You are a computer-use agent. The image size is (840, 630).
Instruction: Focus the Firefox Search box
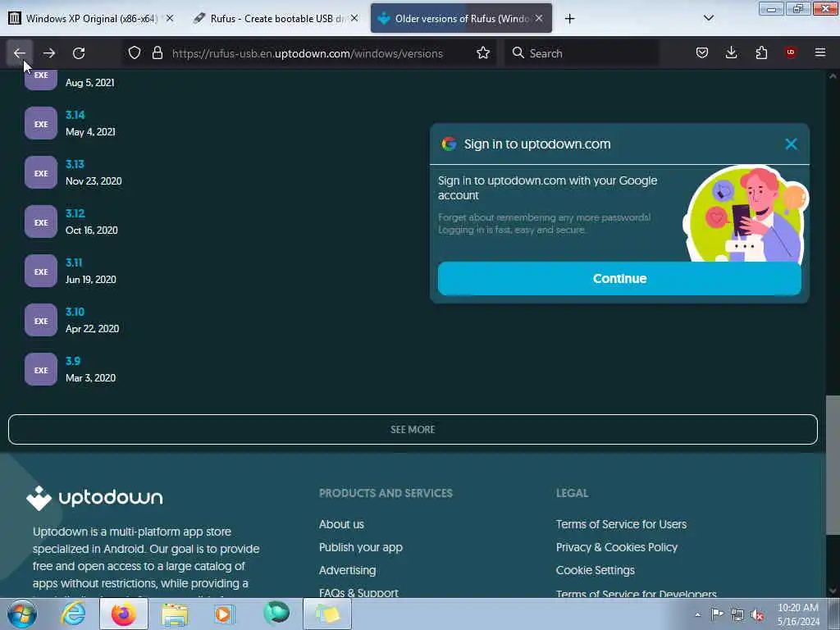pyautogui.click(x=582, y=53)
